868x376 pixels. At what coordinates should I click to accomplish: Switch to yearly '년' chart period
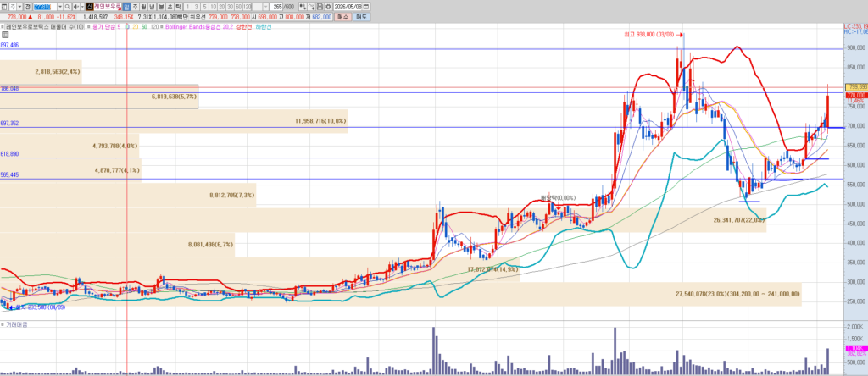pyautogui.click(x=153, y=7)
